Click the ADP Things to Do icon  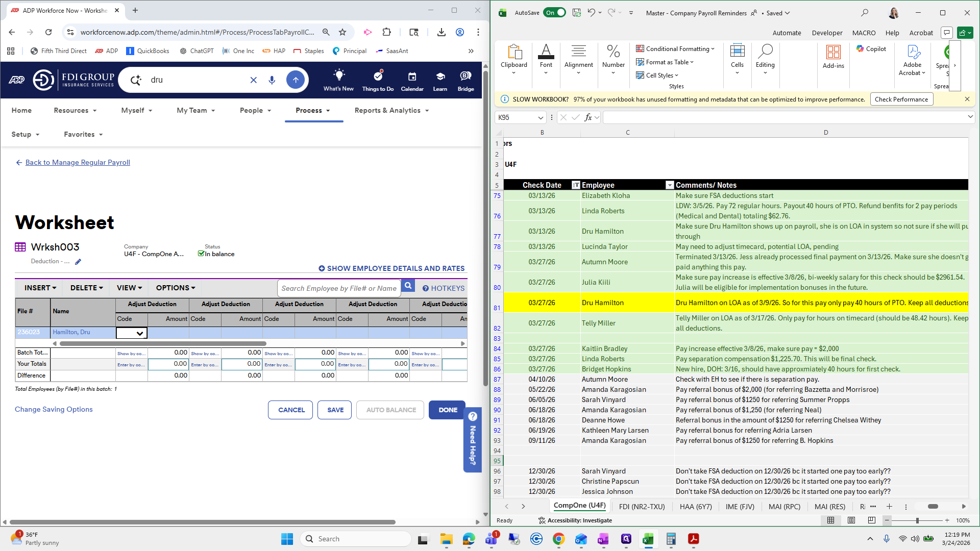tap(378, 77)
